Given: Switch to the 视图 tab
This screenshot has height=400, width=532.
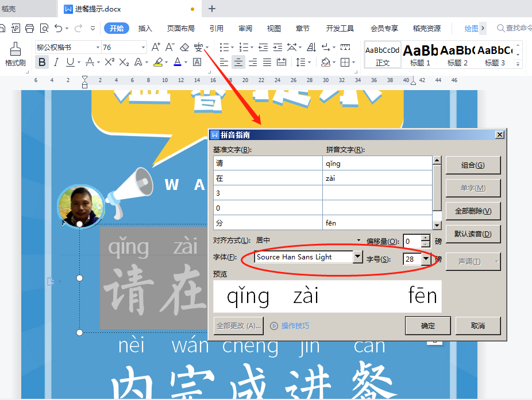Looking at the screenshot, I should 274,29.
